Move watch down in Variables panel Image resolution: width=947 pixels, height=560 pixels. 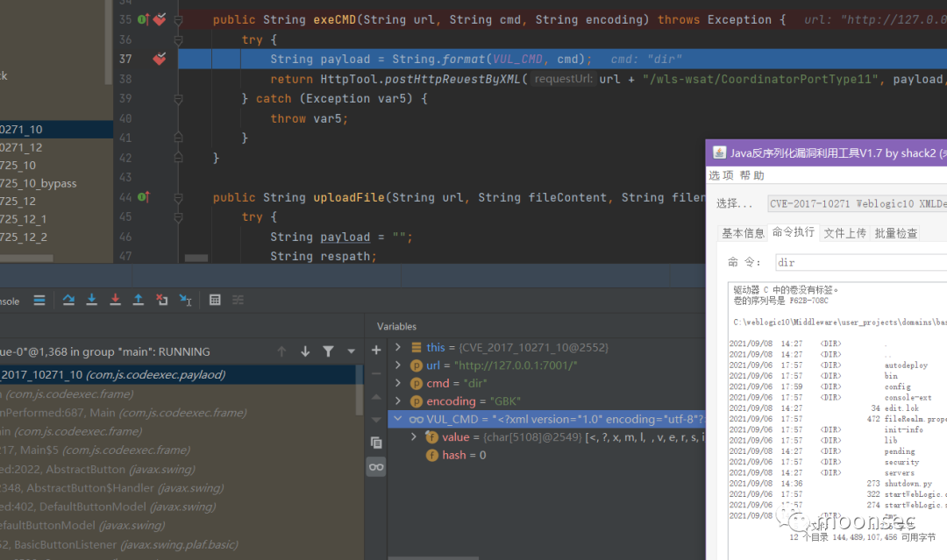[x=375, y=420]
